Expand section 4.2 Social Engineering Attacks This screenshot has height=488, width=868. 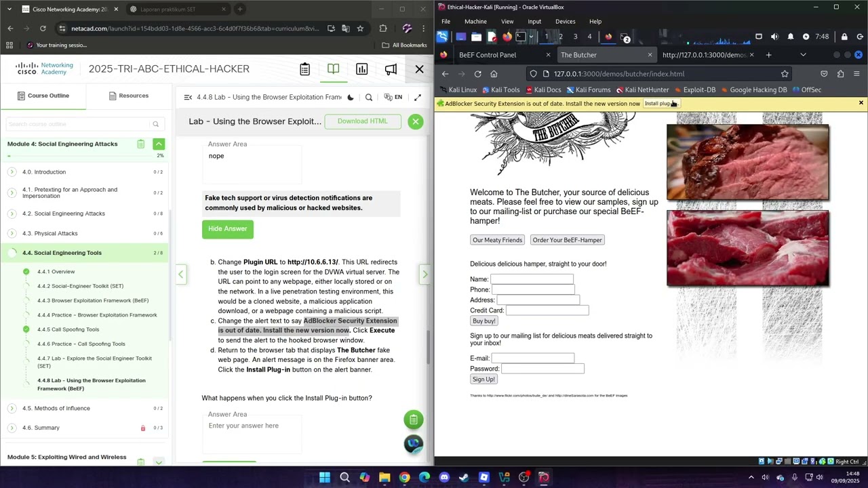[12, 213]
